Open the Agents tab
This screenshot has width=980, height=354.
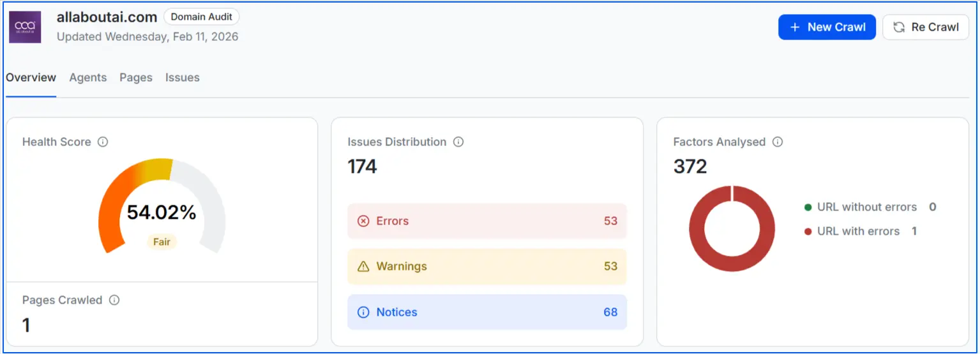click(x=88, y=78)
